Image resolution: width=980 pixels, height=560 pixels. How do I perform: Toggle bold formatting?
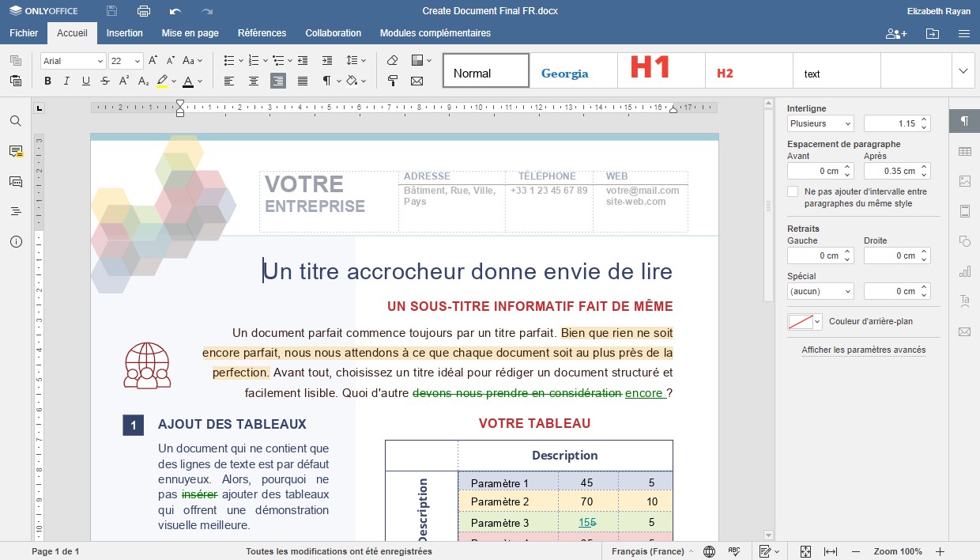click(x=47, y=81)
